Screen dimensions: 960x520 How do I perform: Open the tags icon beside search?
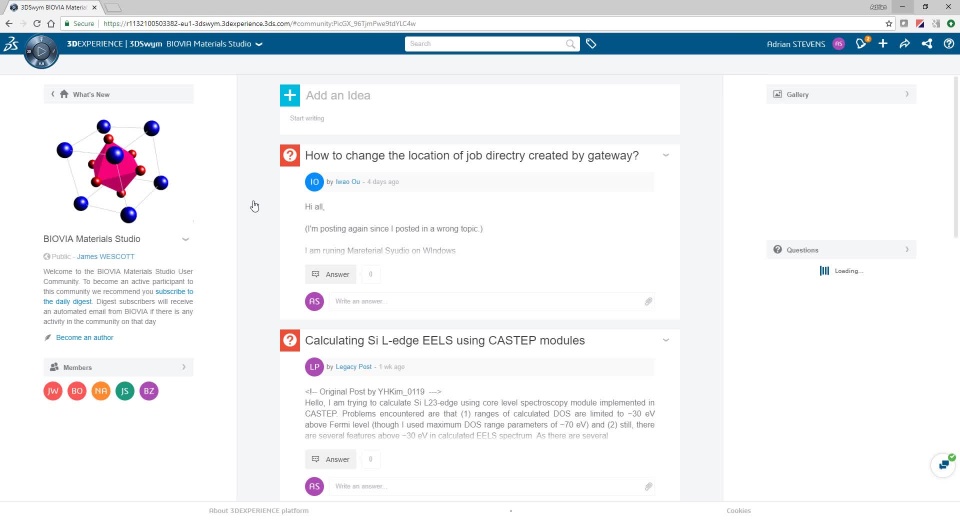[591, 44]
